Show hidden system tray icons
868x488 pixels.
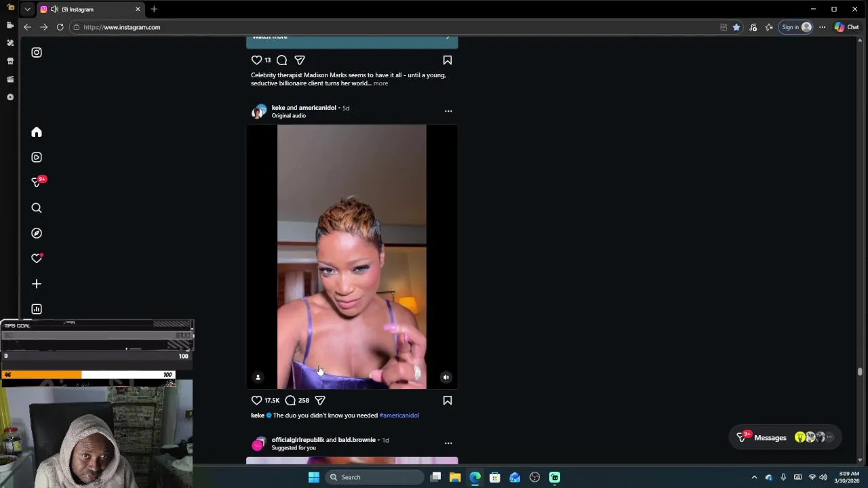coord(754,477)
